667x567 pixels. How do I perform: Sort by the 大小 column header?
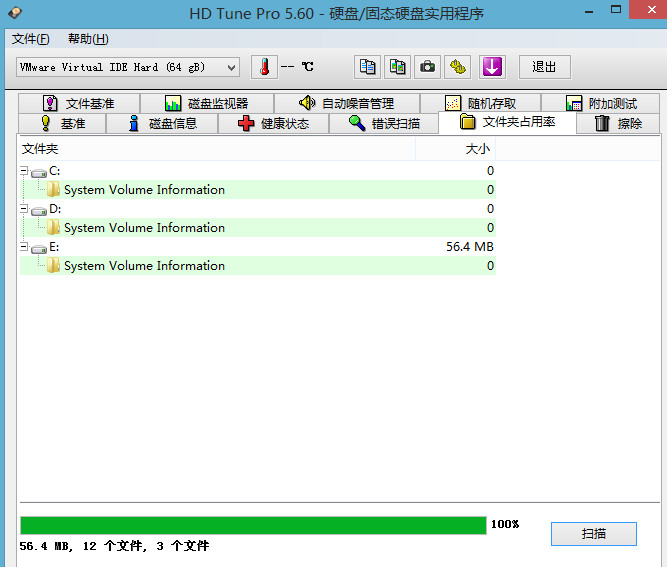pyautogui.click(x=455, y=149)
